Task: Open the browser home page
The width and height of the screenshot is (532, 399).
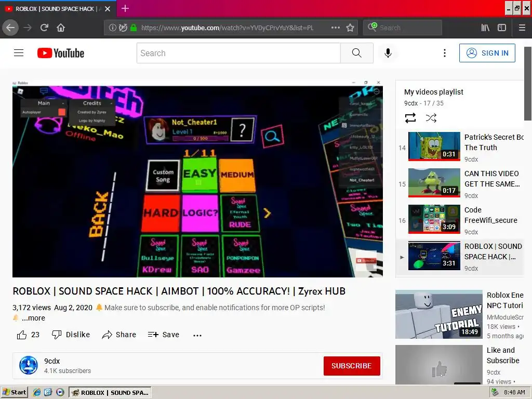Action: 61,28
